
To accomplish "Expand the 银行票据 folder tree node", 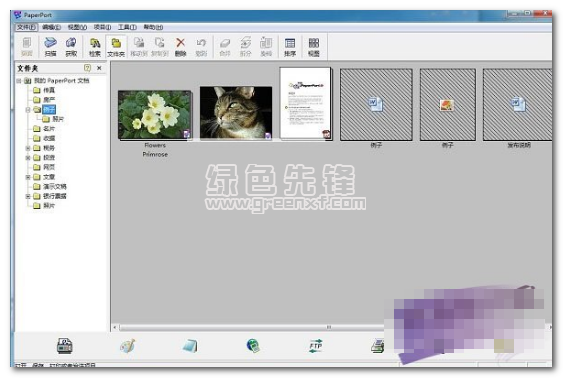I will click(28, 196).
